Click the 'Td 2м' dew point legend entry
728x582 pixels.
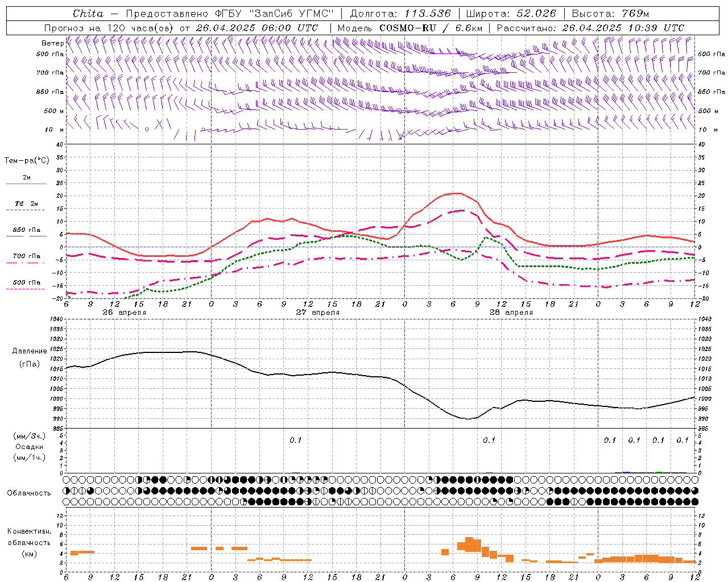27,203
